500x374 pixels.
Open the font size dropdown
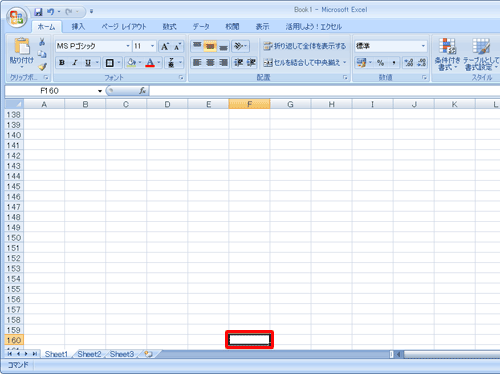pos(152,46)
